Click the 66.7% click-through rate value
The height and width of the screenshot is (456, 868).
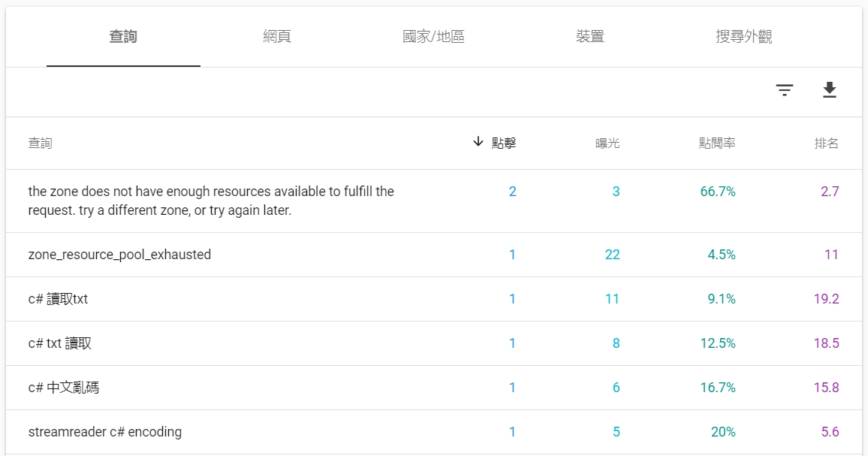pyautogui.click(x=718, y=191)
